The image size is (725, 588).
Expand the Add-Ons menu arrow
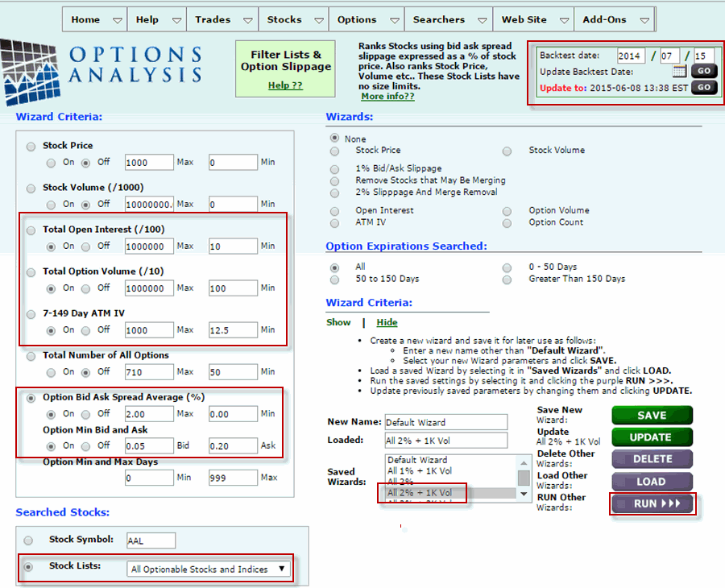pos(644,20)
